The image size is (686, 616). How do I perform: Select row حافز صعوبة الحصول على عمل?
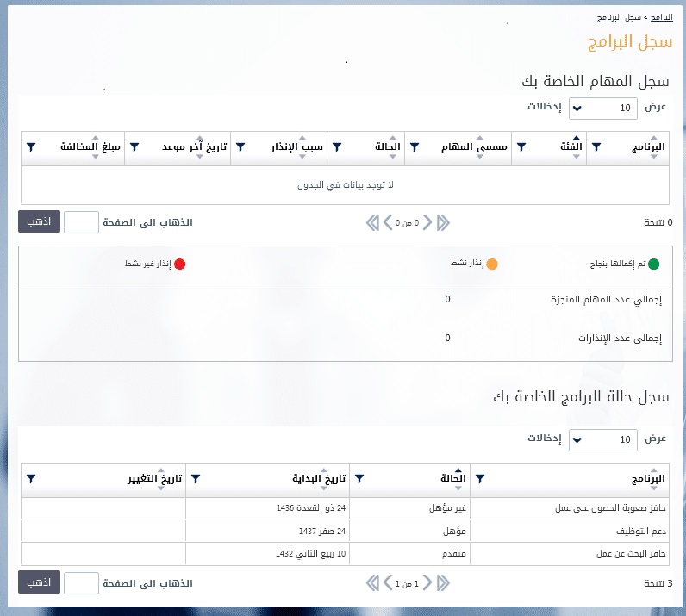click(346, 508)
